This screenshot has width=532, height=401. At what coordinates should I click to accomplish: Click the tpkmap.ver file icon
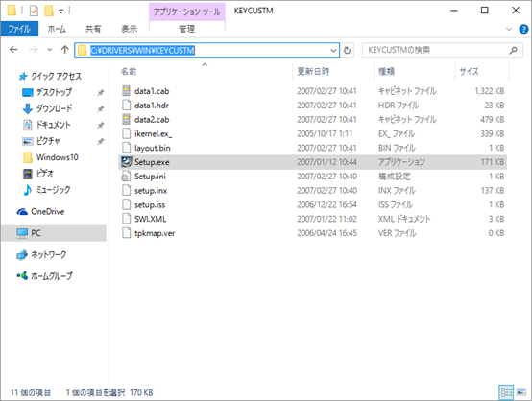pos(126,233)
